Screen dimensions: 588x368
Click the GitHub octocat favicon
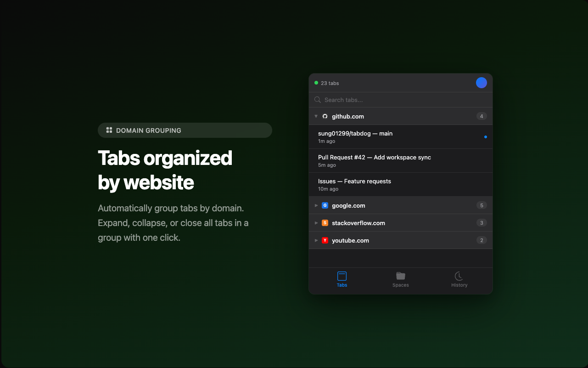325,116
